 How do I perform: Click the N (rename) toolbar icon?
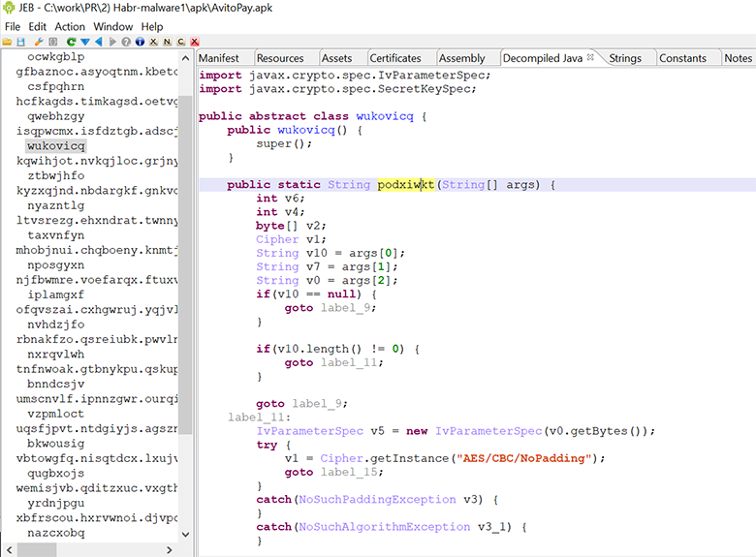point(167,42)
